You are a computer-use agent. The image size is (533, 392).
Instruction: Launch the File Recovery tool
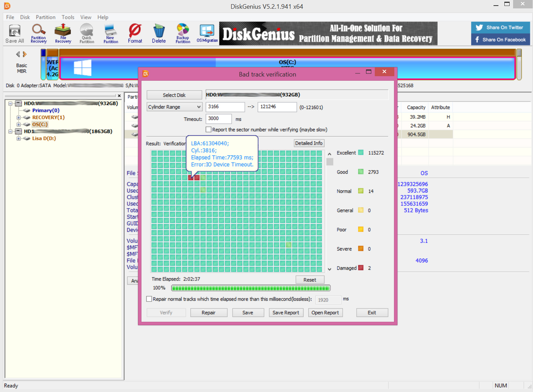click(63, 34)
